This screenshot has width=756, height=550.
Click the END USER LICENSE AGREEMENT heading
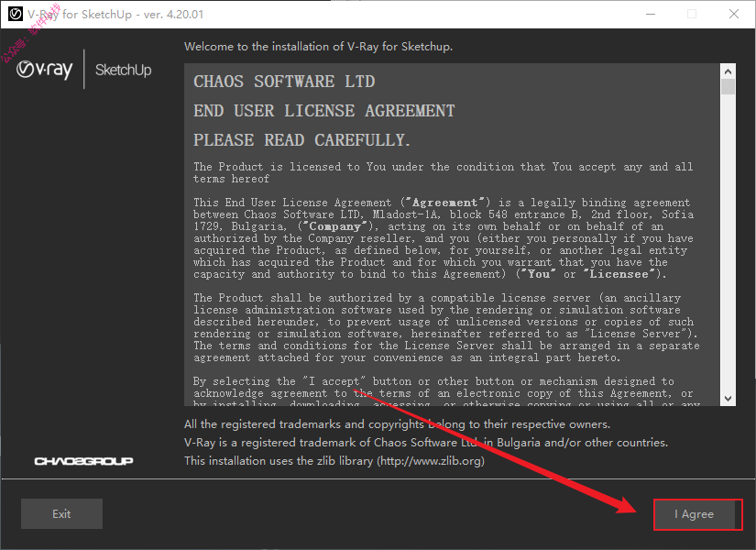(x=324, y=111)
